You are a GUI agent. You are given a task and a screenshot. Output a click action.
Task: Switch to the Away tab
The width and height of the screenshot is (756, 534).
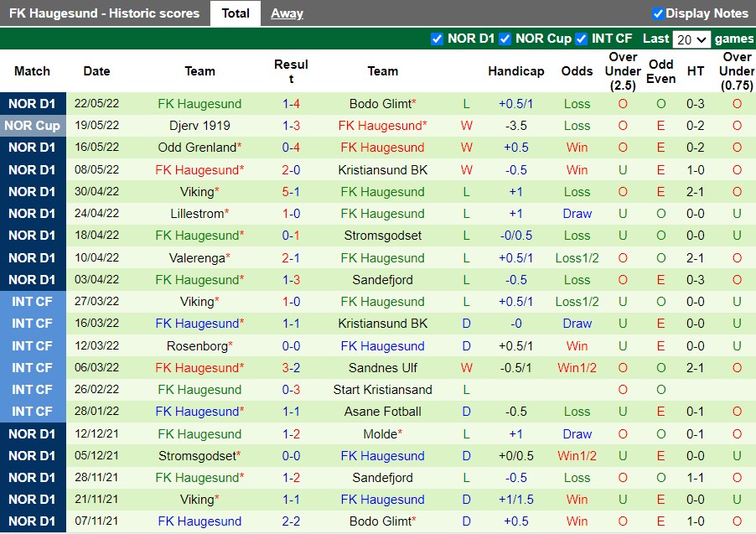point(286,13)
